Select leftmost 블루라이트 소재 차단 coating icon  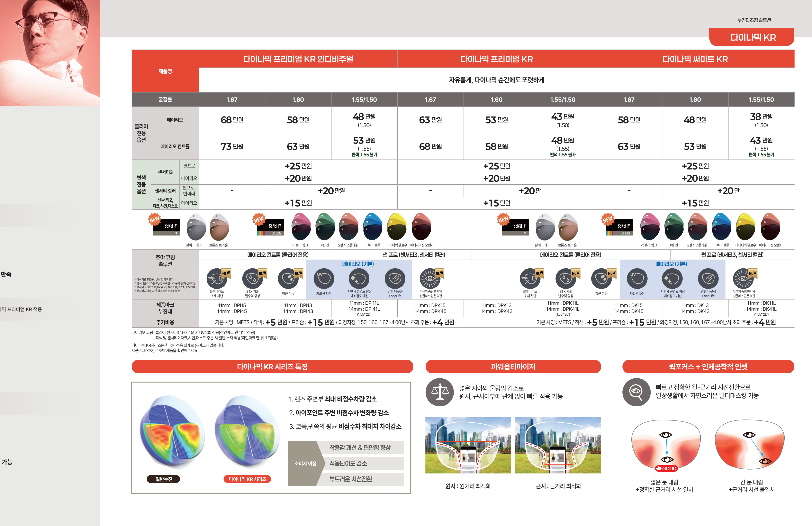(217, 279)
